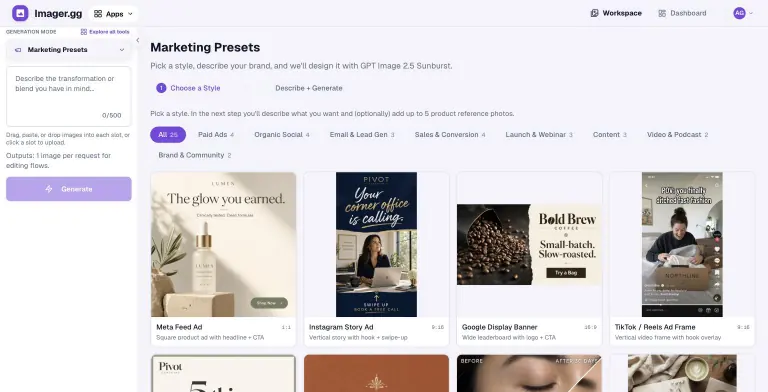Focus the transformation description text box
The width and height of the screenshot is (768, 392).
(69, 97)
